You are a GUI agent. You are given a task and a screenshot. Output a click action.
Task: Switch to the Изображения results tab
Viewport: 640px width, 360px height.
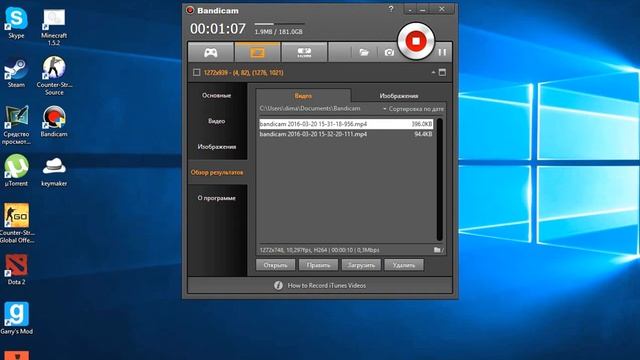coord(399,96)
